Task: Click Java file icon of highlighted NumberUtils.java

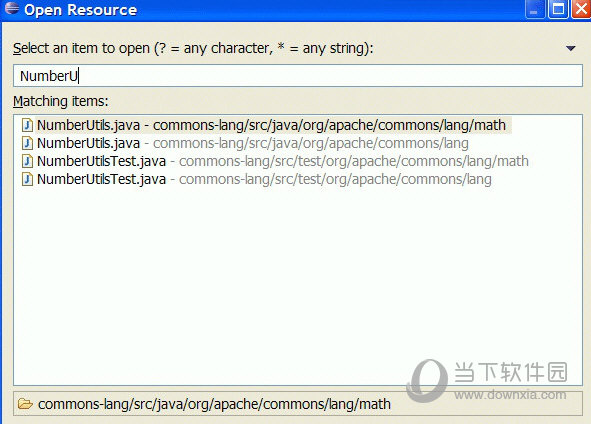Action: (27, 125)
